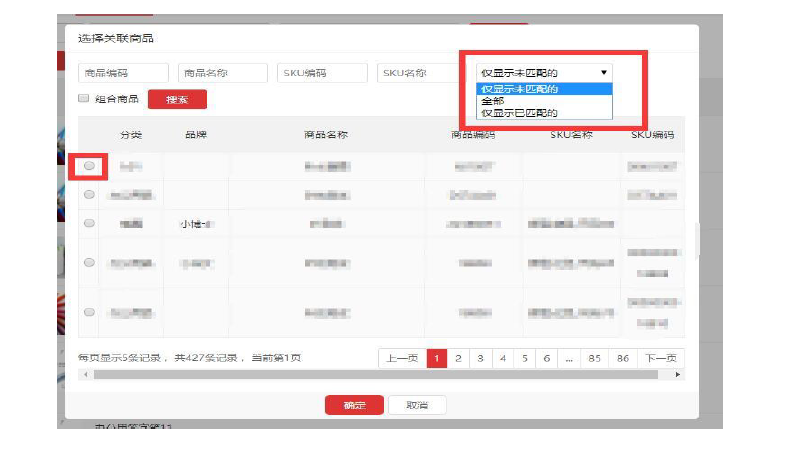Click the SKU编码 input field
This screenshot has height=456, width=805.
(x=322, y=73)
